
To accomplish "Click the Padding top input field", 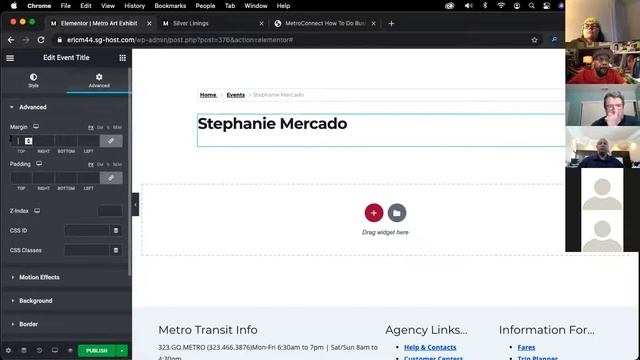I will [x=21, y=178].
